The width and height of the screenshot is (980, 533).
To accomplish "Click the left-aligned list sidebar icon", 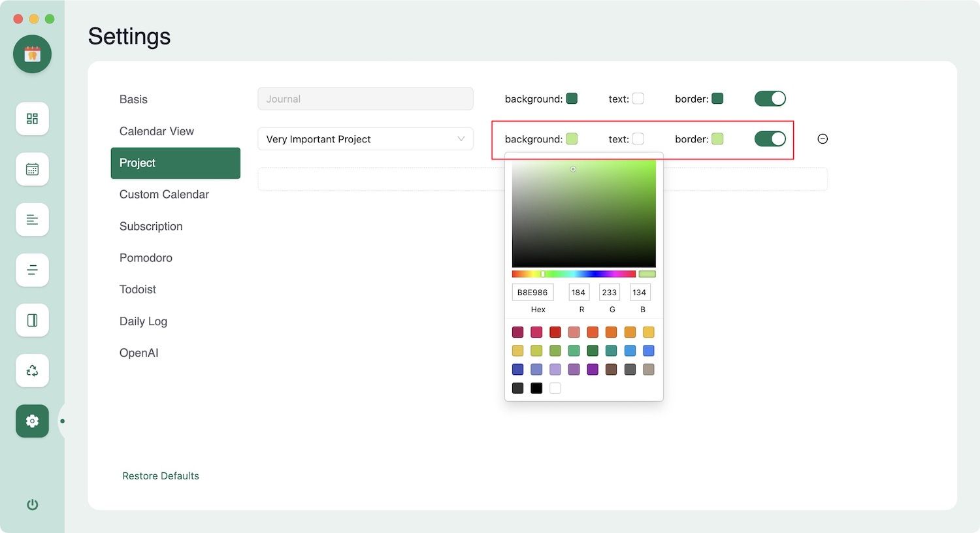I will 32,219.
